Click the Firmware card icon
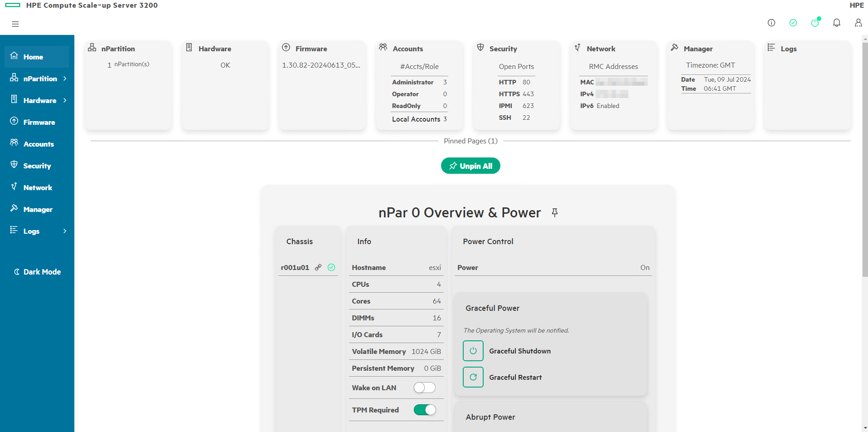Image resolution: width=868 pixels, height=432 pixels. pos(286,48)
